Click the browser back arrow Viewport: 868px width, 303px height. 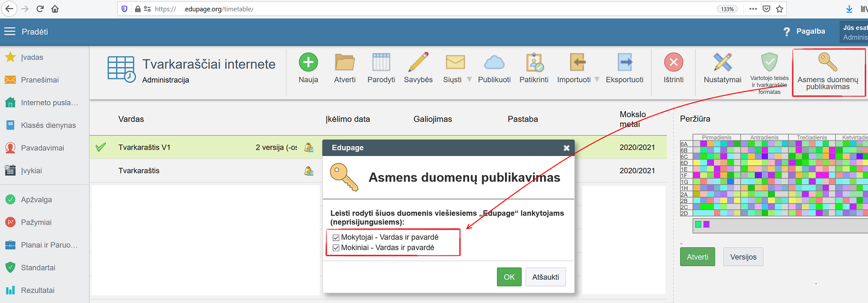(9, 9)
